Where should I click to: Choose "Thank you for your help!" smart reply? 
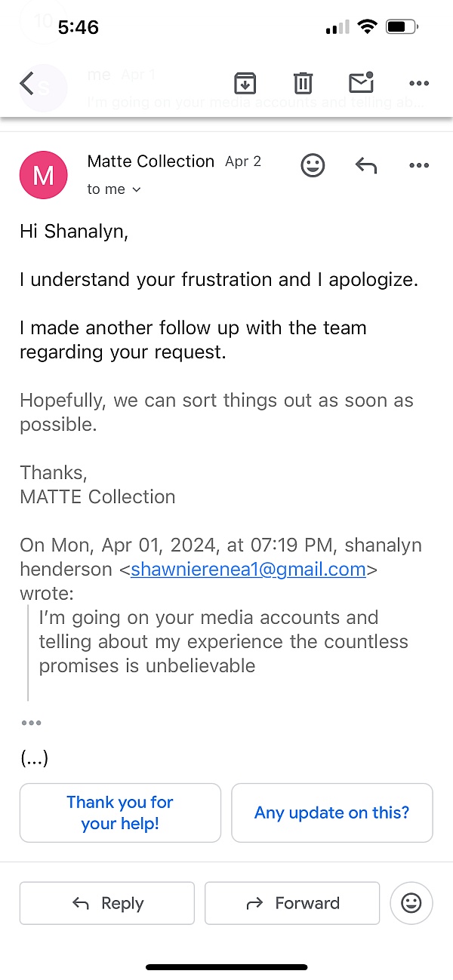coord(120,813)
